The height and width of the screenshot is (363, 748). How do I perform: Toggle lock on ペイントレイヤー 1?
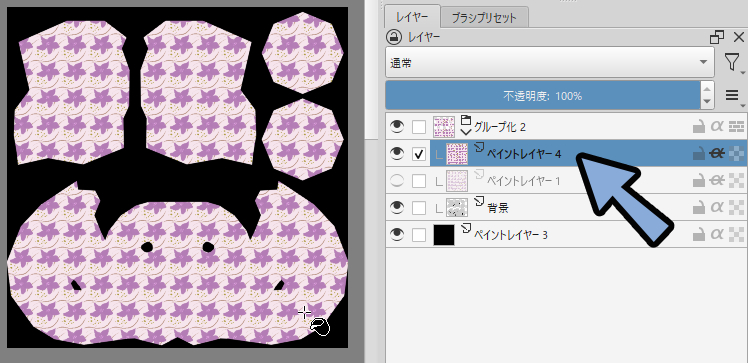pyautogui.click(x=699, y=181)
